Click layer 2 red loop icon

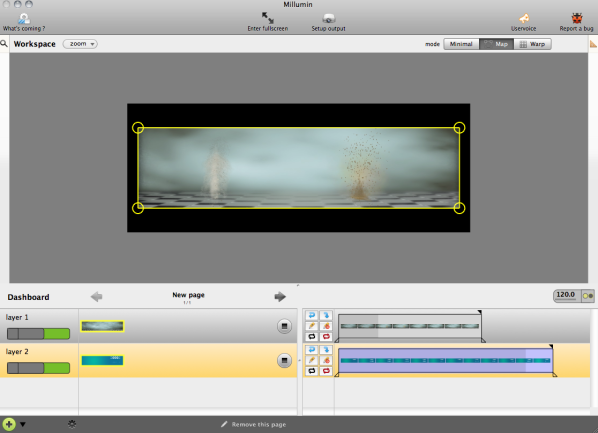tap(326, 371)
